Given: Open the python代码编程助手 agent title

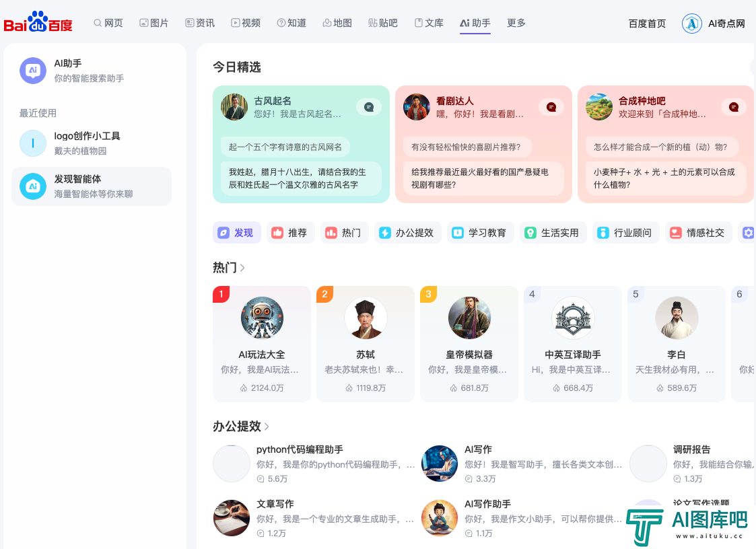Looking at the screenshot, I should [300, 449].
